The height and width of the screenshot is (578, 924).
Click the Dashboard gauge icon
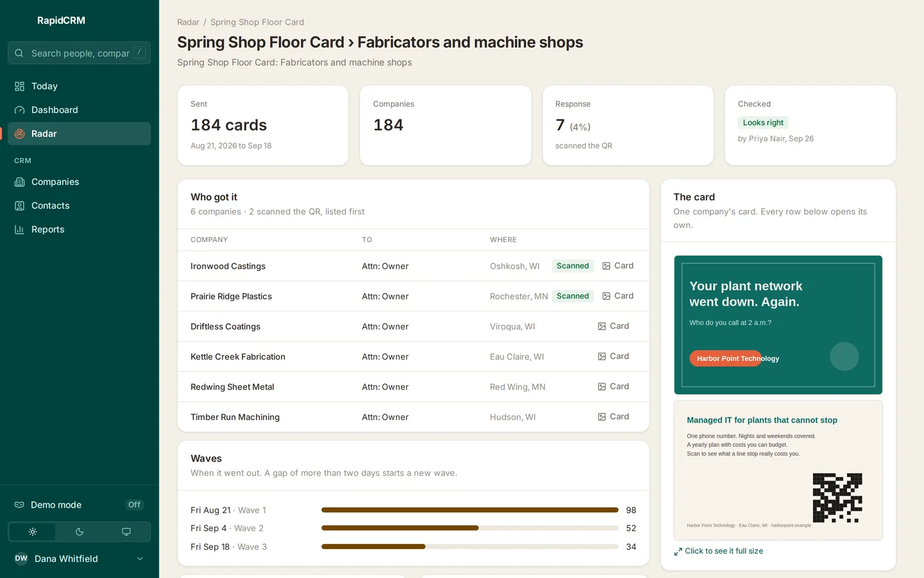[x=20, y=110]
